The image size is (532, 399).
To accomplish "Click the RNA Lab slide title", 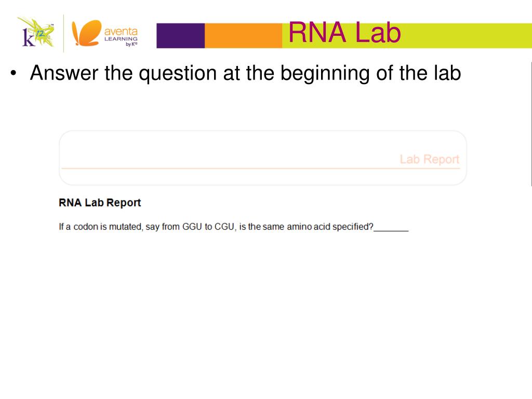I will (344, 33).
